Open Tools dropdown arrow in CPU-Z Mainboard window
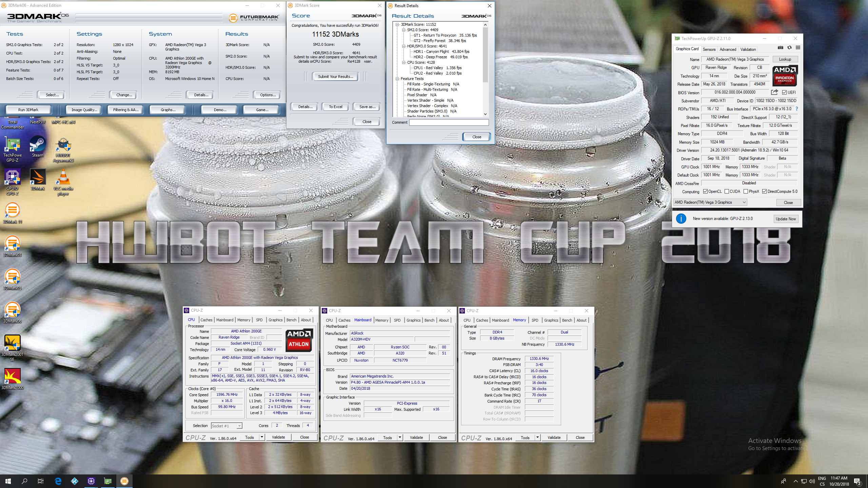 400,438
